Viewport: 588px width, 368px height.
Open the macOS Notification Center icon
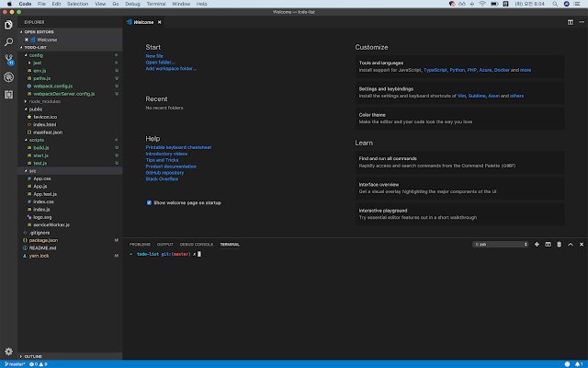coord(577,4)
